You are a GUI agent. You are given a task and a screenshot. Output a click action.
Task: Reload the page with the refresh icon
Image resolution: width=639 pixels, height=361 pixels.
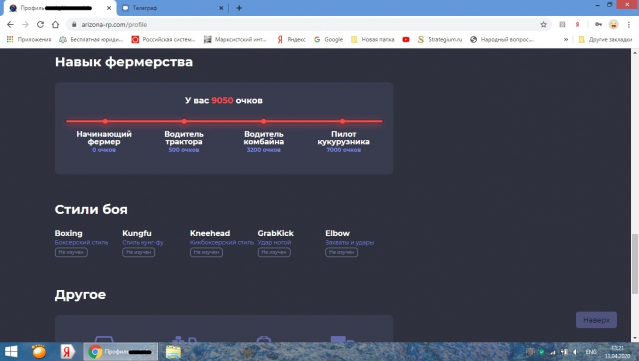click(40, 24)
